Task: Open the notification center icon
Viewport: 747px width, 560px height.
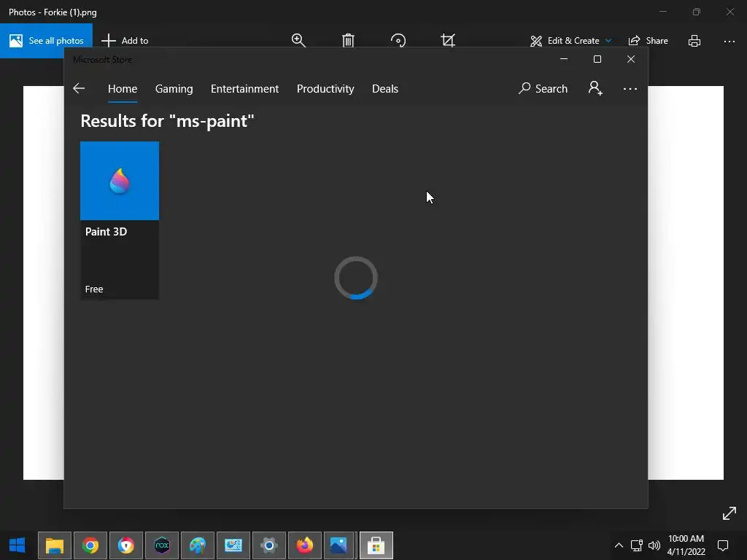Action: (723, 545)
